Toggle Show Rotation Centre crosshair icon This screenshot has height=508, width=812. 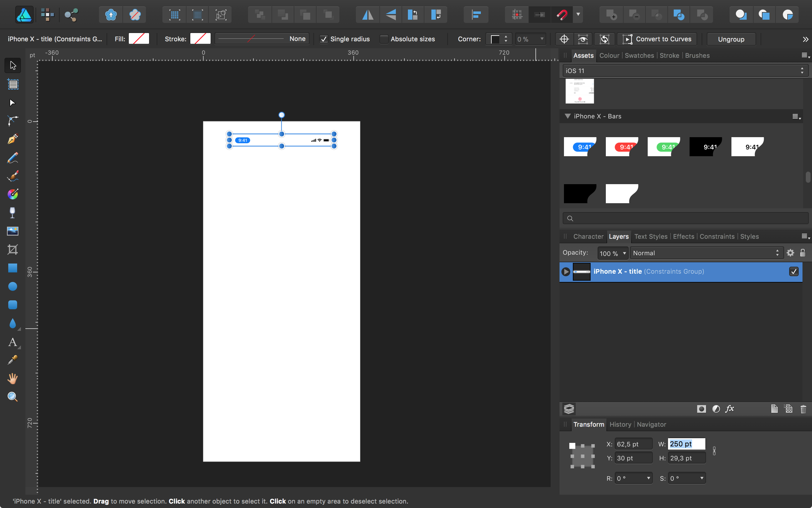pyautogui.click(x=564, y=39)
